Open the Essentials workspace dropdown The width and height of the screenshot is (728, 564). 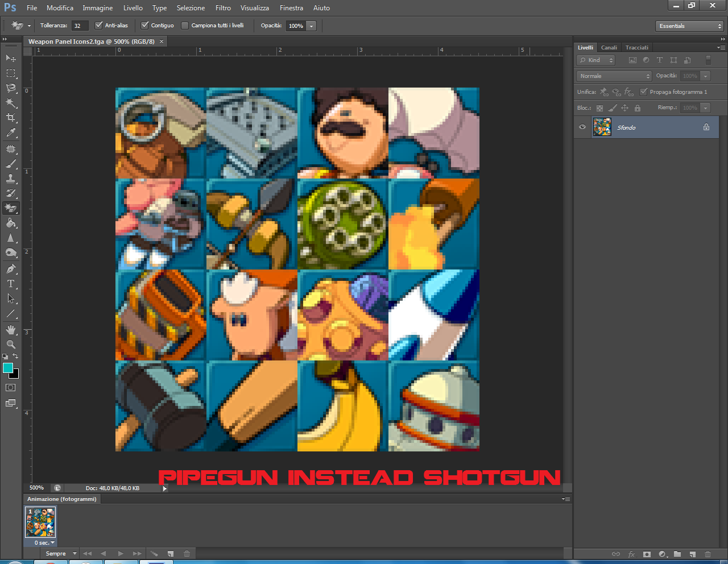689,26
